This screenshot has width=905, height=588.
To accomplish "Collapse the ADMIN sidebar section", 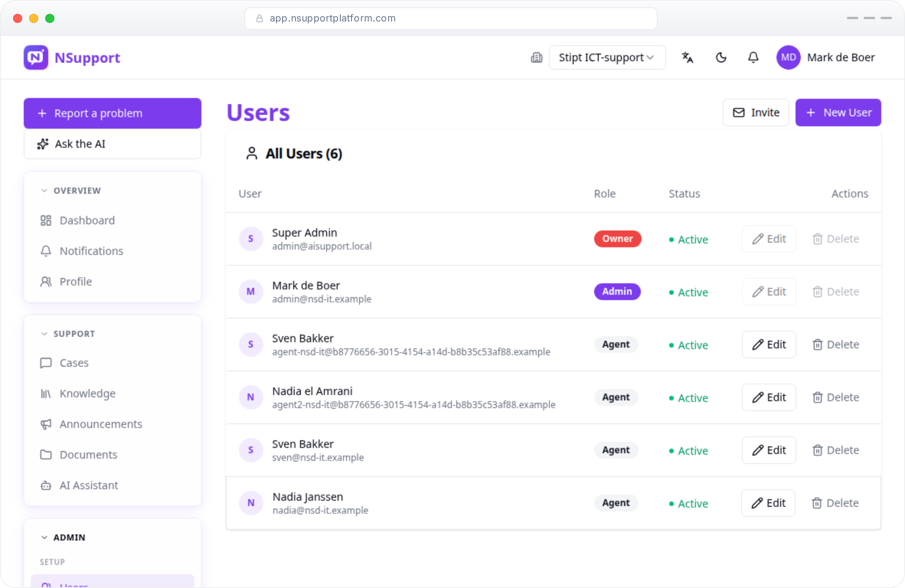I will (x=63, y=537).
